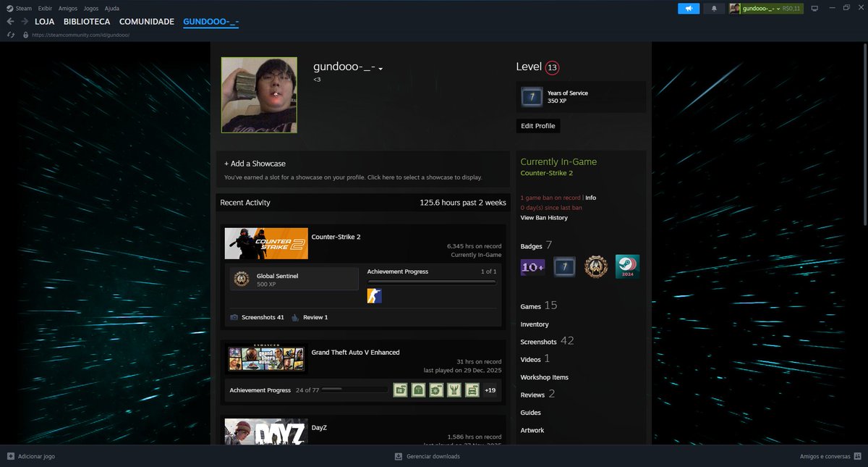Click the fifth GTA V achievement icon

pos(472,390)
